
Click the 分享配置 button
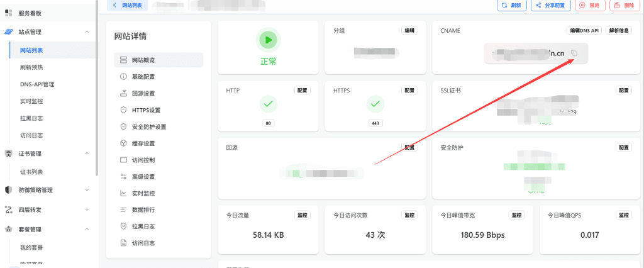[x=551, y=5]
